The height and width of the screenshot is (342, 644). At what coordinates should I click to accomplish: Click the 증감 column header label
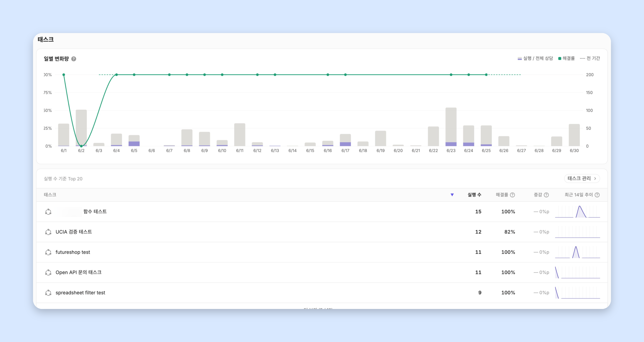[x=538, y=195]
